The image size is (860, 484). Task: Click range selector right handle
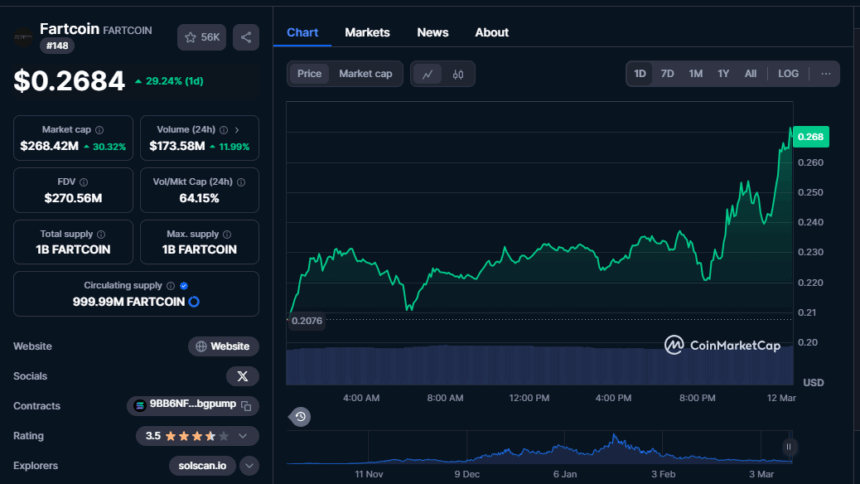(x=788, y=447)
